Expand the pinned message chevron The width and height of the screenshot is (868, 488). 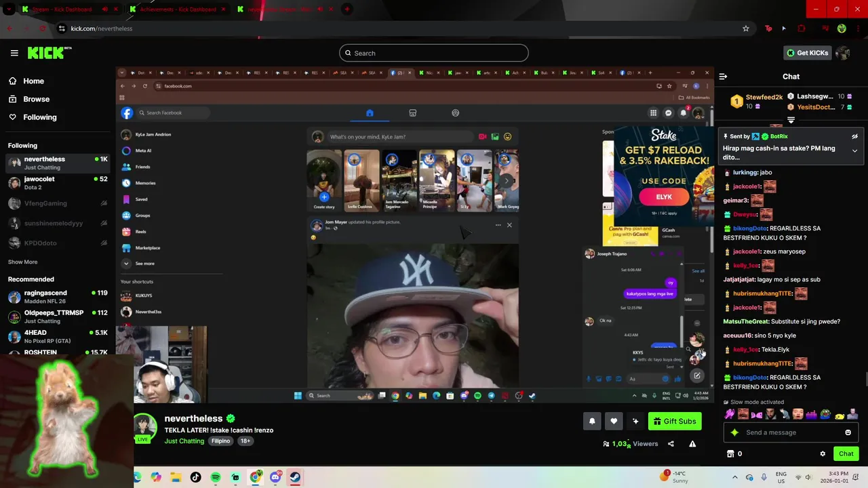854,150
